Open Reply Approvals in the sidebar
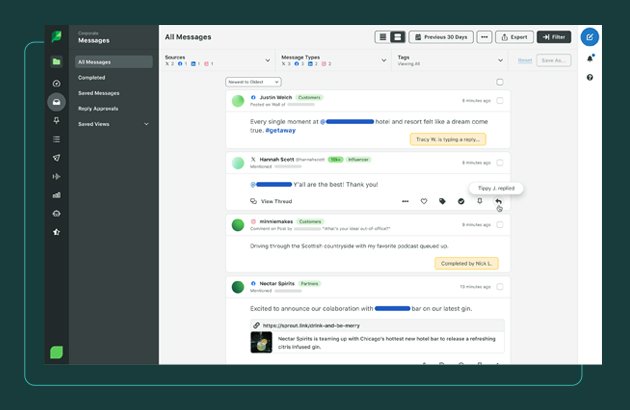Screen dimensions: 630x410 tap(98, 108)
